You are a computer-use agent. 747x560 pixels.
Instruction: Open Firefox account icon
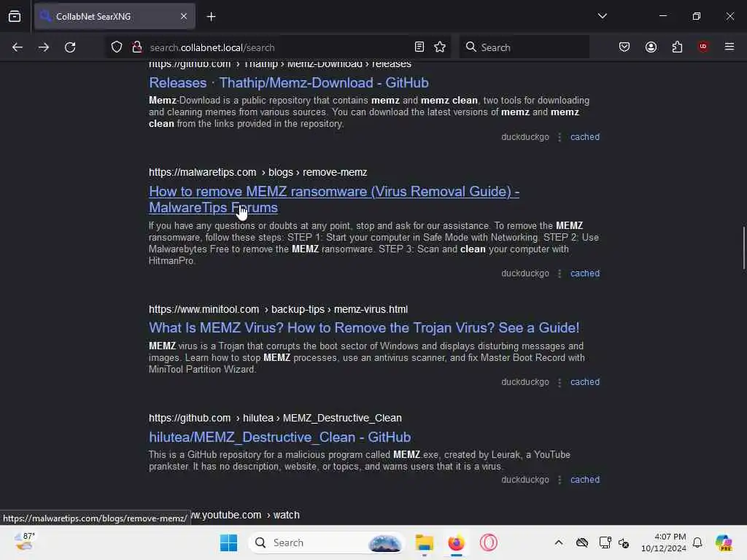click(651, 47)
